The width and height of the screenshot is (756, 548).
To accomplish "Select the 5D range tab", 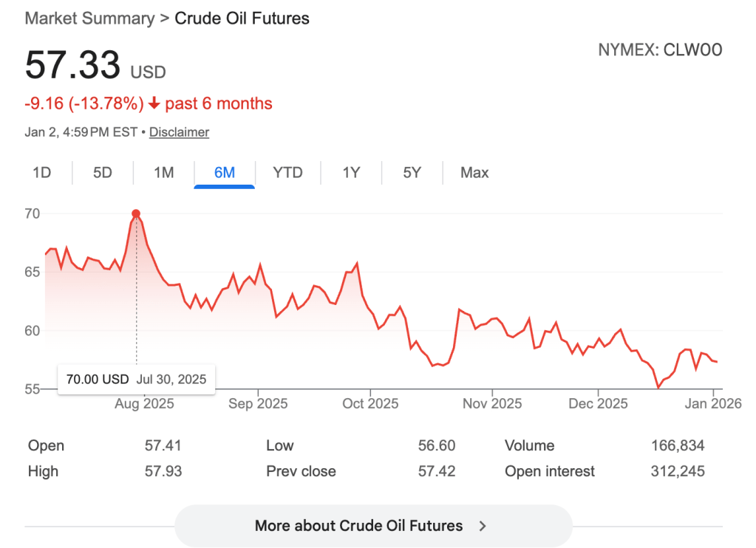I will 103,173.
